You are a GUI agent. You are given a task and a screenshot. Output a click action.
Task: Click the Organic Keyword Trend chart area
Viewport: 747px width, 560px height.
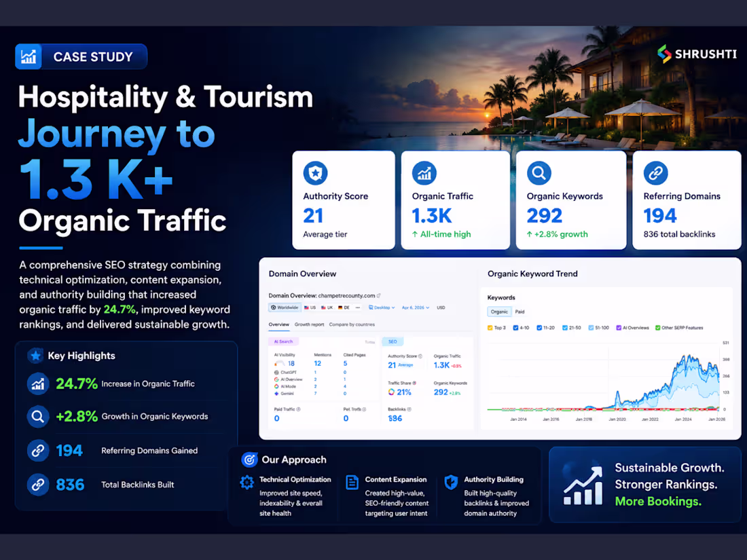[606, 376]
